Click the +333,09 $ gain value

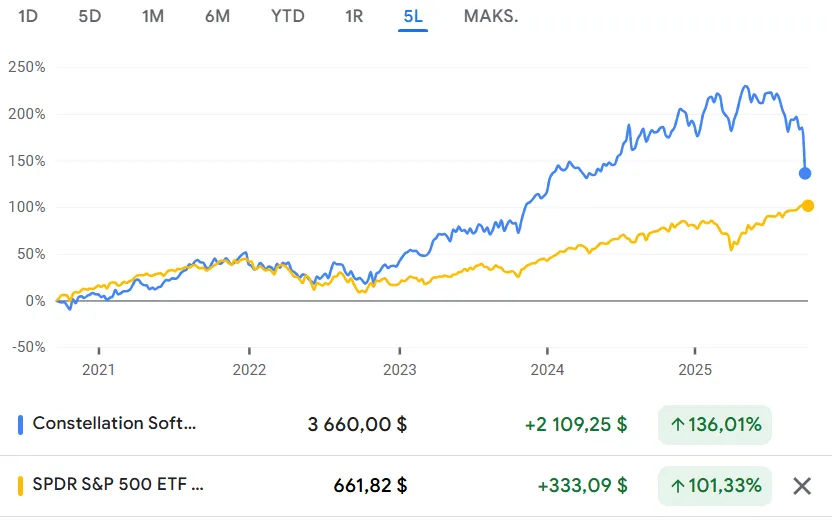(582, 486)
